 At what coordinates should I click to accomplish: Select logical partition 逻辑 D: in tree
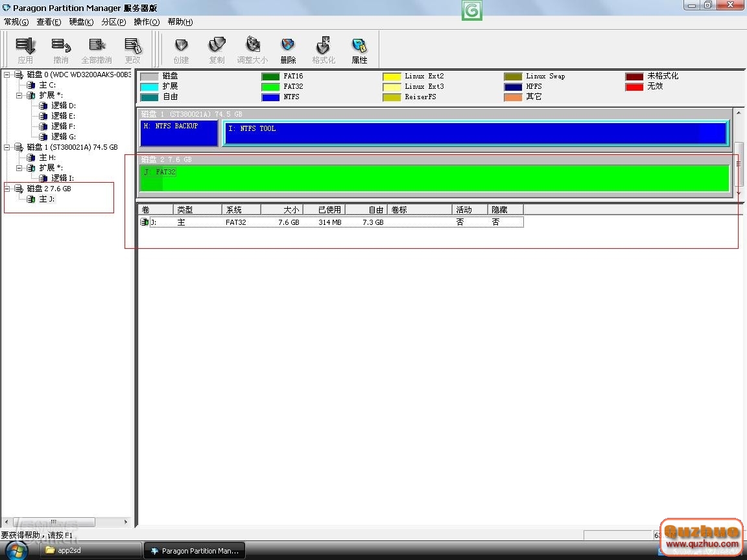click(63, 106)
